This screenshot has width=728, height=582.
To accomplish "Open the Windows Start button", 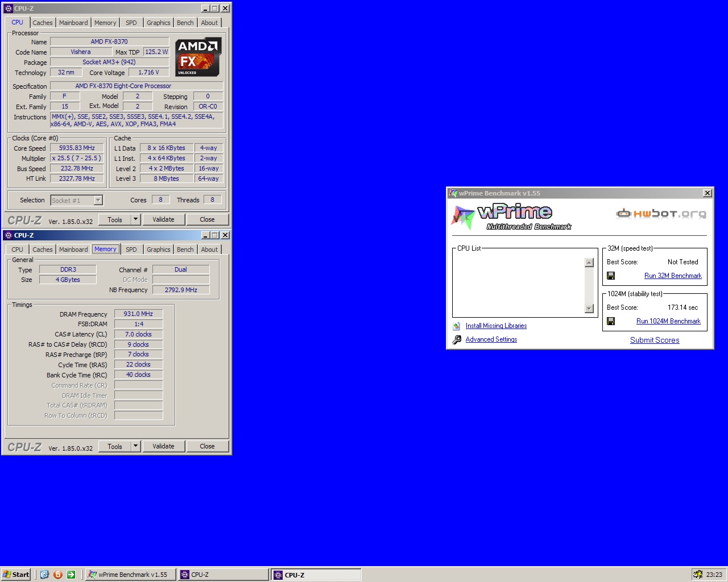I will pyautogui.click(x=16, y=575).
